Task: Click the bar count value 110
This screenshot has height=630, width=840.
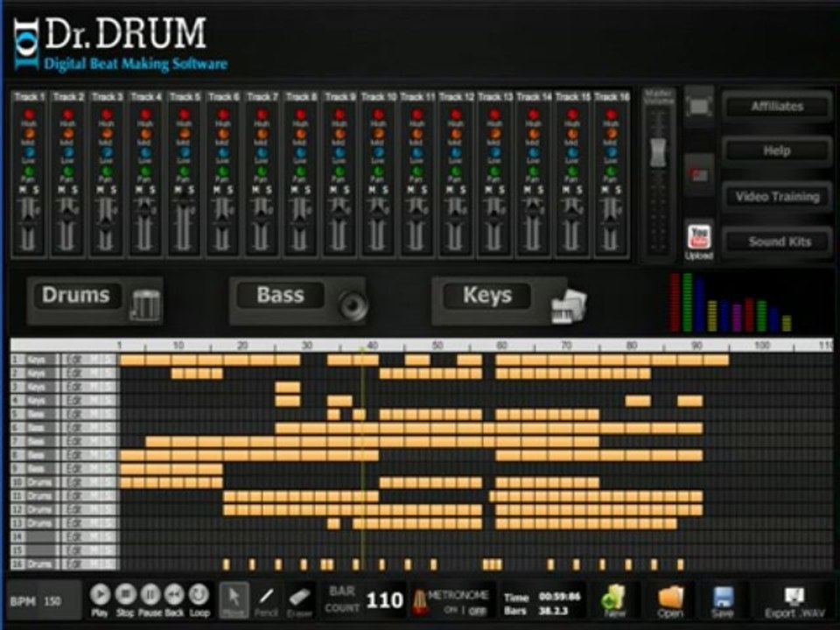Action: (x=385, y=600)
